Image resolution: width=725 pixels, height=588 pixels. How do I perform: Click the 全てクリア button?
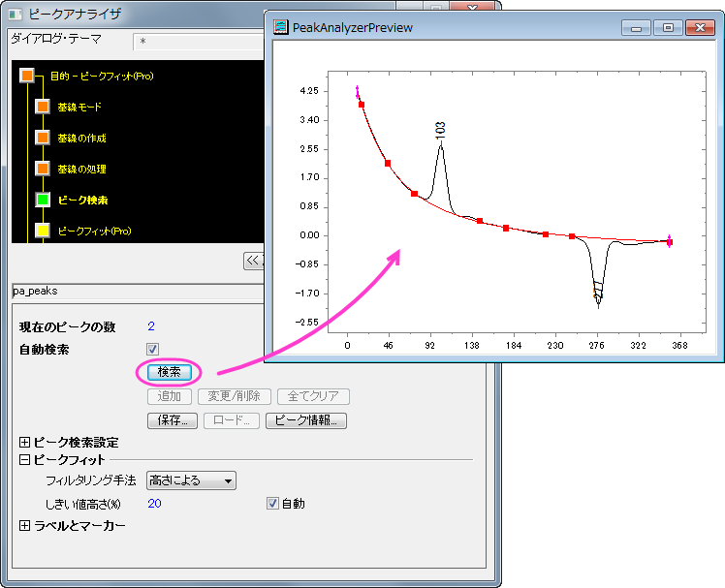click(x=313, y=396)
